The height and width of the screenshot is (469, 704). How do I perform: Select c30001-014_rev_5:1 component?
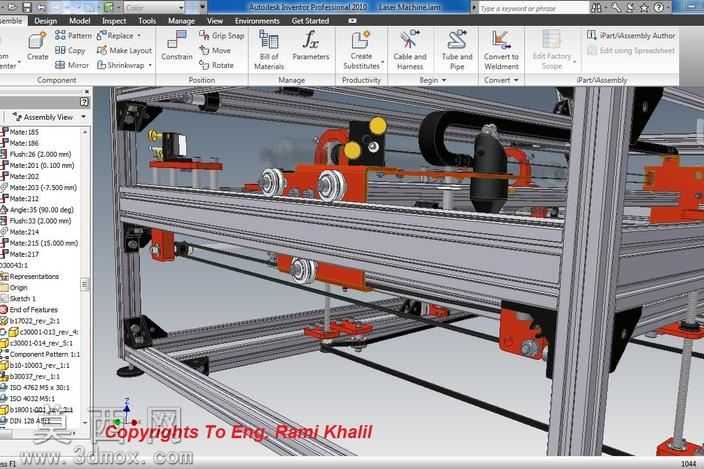tap(35, 343)
